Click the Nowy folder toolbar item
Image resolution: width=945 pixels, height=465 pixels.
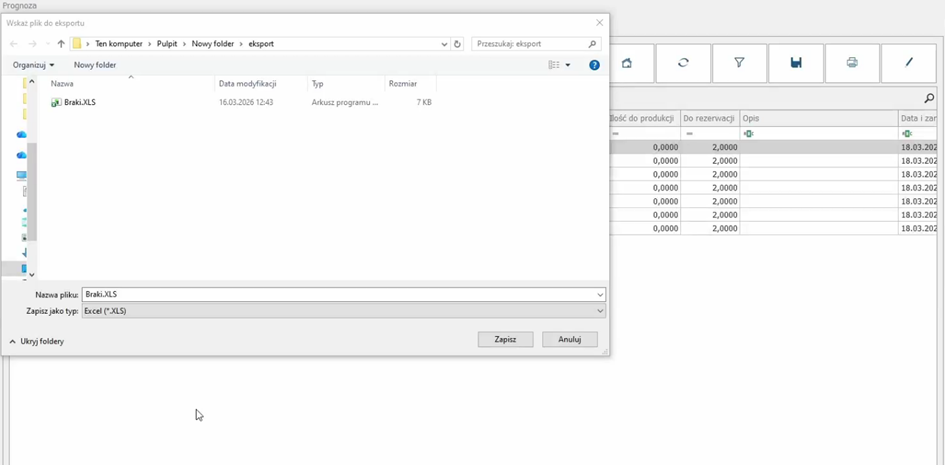tap(95, 65)
